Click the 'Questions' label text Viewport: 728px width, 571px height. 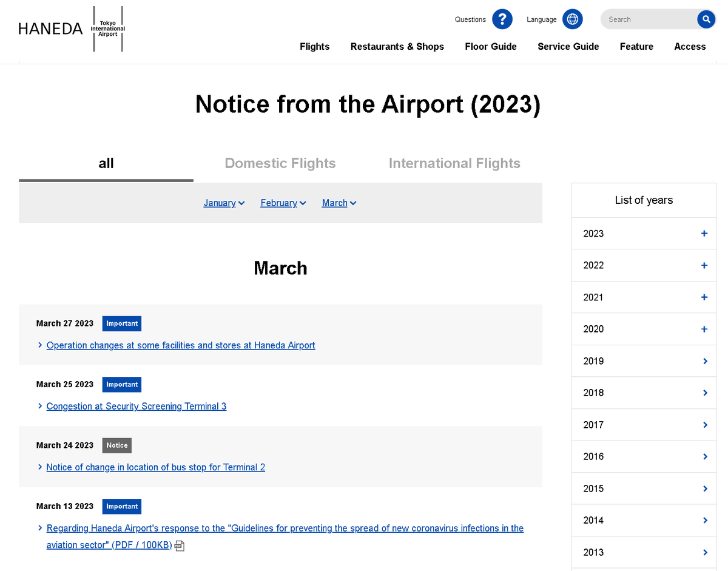coord(470,19)
